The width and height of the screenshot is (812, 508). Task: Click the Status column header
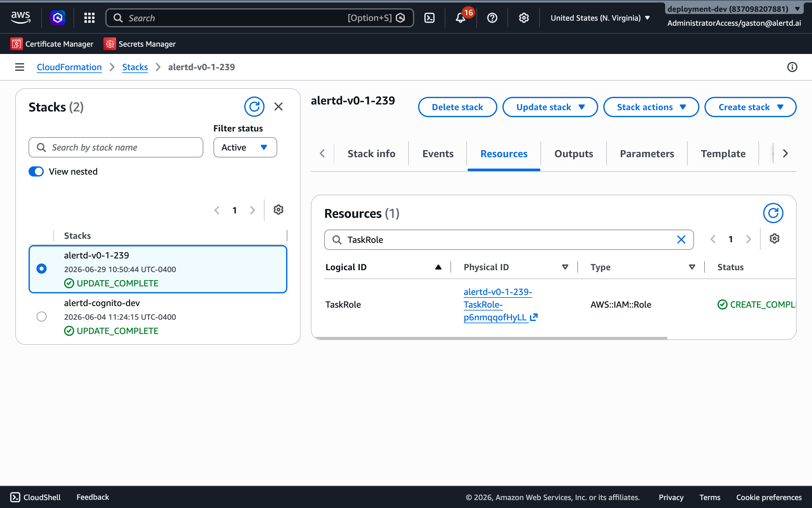pos(730,267)
